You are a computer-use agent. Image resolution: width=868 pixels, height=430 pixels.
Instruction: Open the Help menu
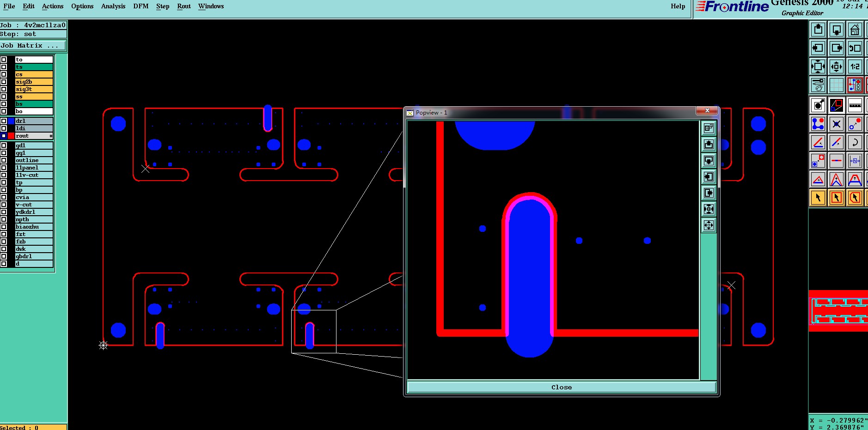coord(678,6)
